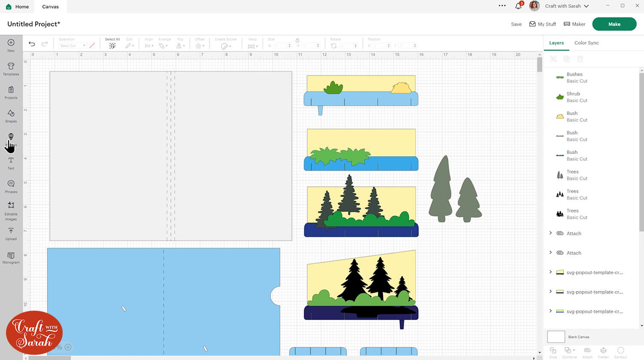
Task: Click the Blank Canvas color swatch
Action: tap(556, 337)
